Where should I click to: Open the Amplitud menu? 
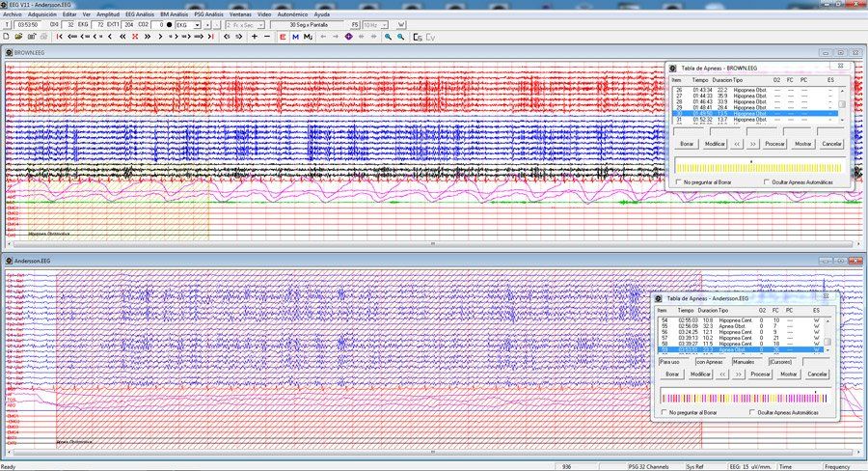pos(108,14)
